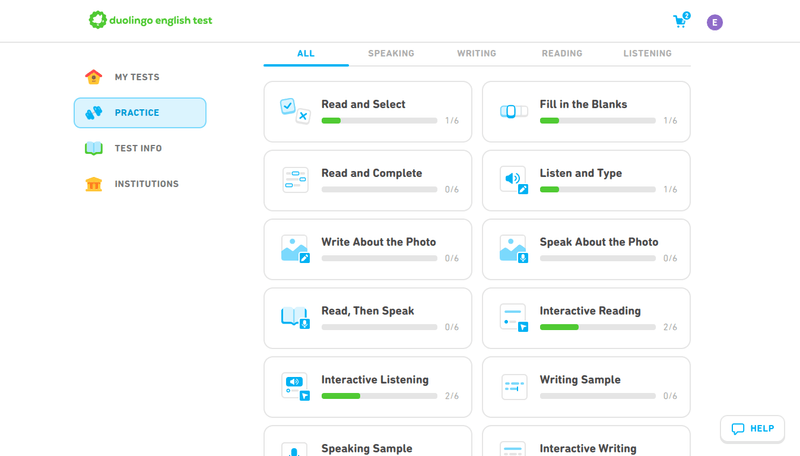800x456 pixels.
Task: Start Fill in the Blanks practice
Action: 586,111
